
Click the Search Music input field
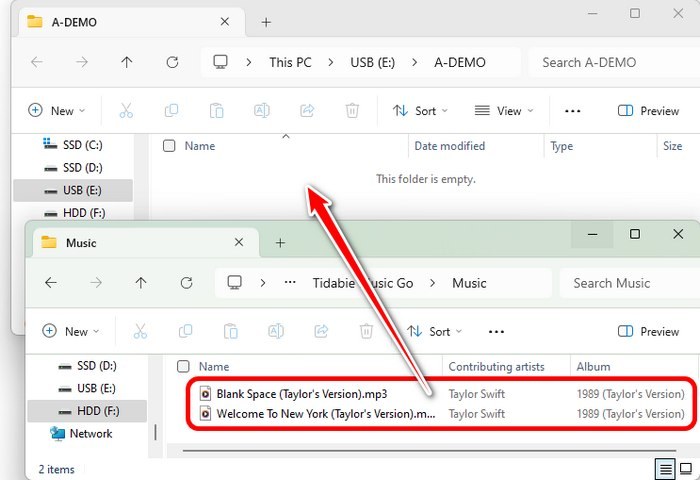pyautogui.click(x=625, y=283)
